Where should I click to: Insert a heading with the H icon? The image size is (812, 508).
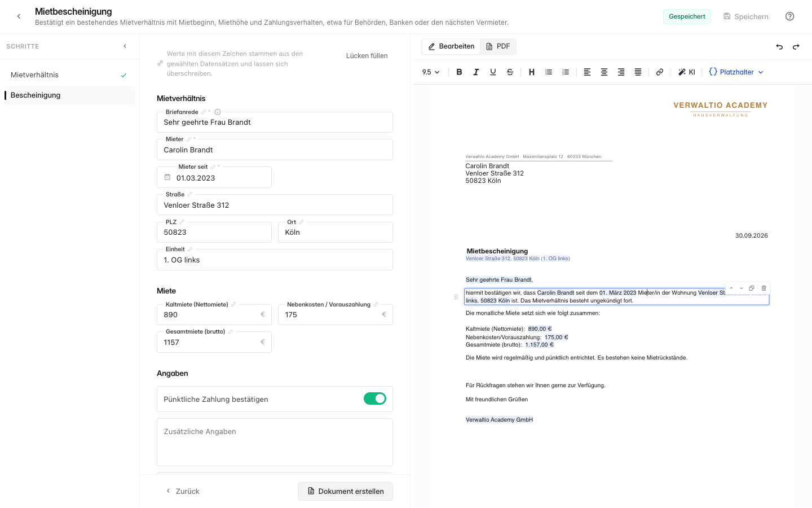tap(532, 72)
